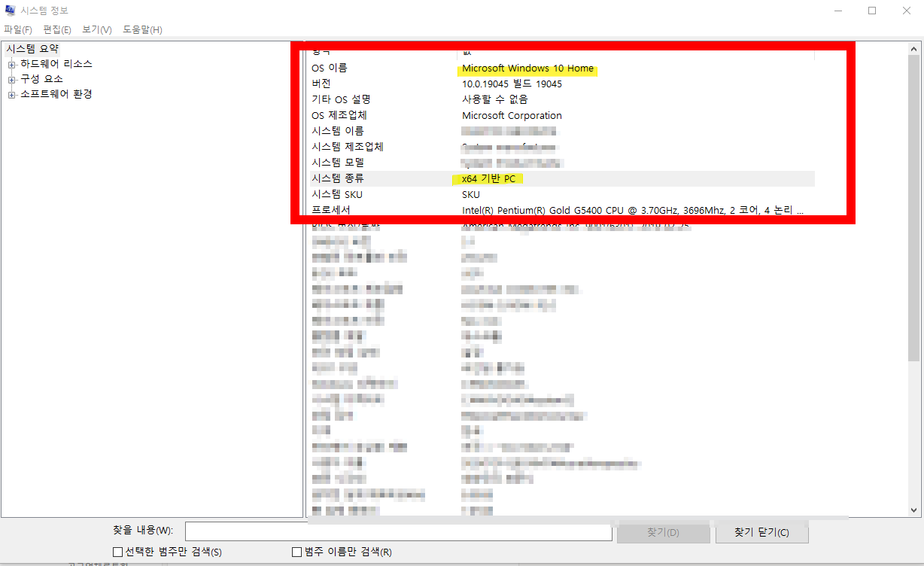
Task: Expand the 소프트웨어 환경 tree node
Action: click(x=12, y=93)
